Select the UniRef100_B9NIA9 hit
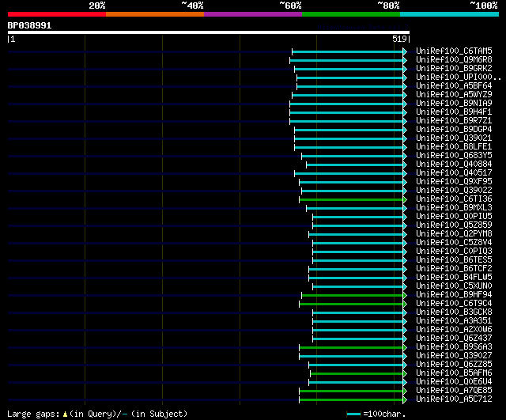 coord(454,104)
